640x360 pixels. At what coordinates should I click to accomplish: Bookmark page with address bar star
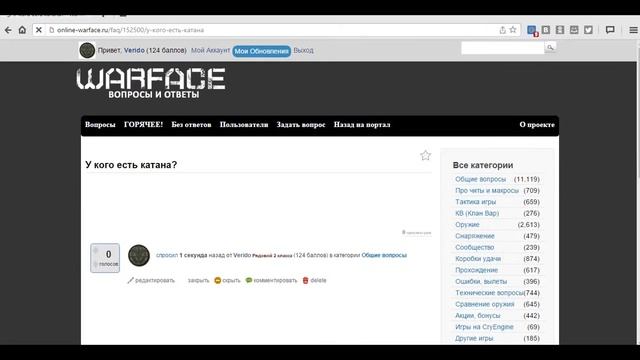pyautogui.click(x=513, y=30)
